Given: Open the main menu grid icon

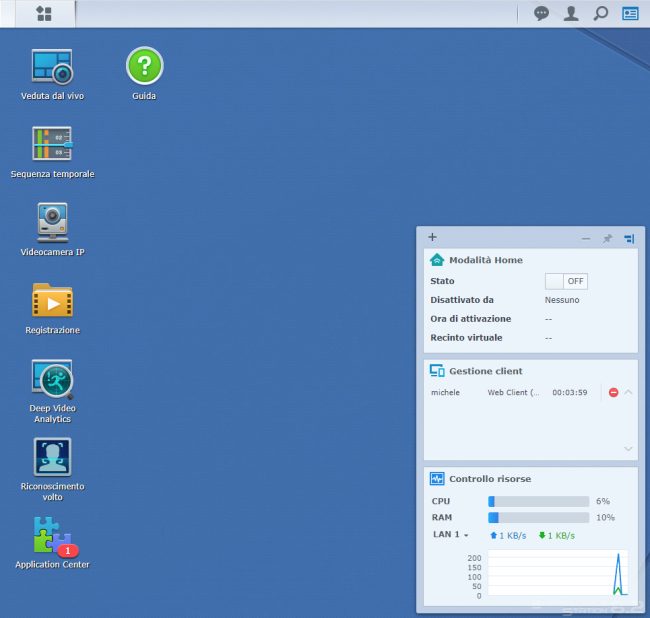Looking at the screenshot, I should coord(44,13).
